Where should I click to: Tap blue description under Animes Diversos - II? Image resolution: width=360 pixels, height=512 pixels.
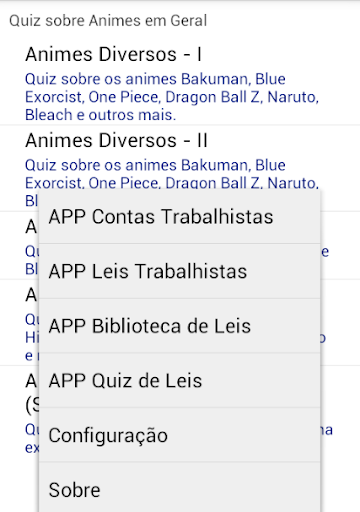[172, 174]
